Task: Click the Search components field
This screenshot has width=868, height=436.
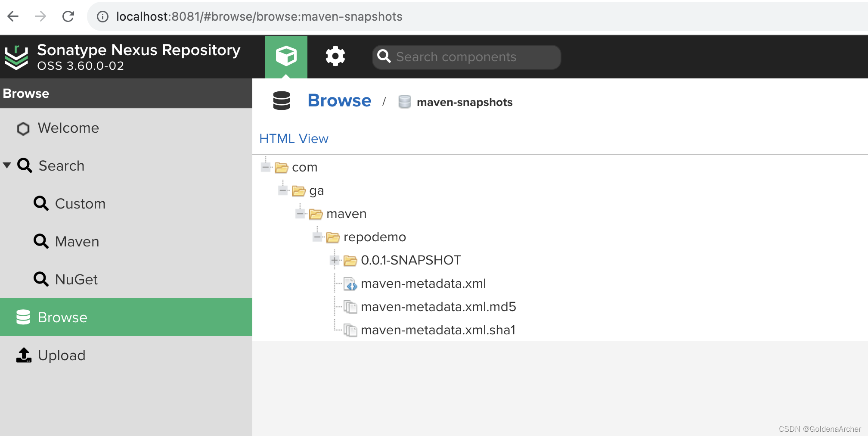Action: pyautogui.click(x=467, y=57)
